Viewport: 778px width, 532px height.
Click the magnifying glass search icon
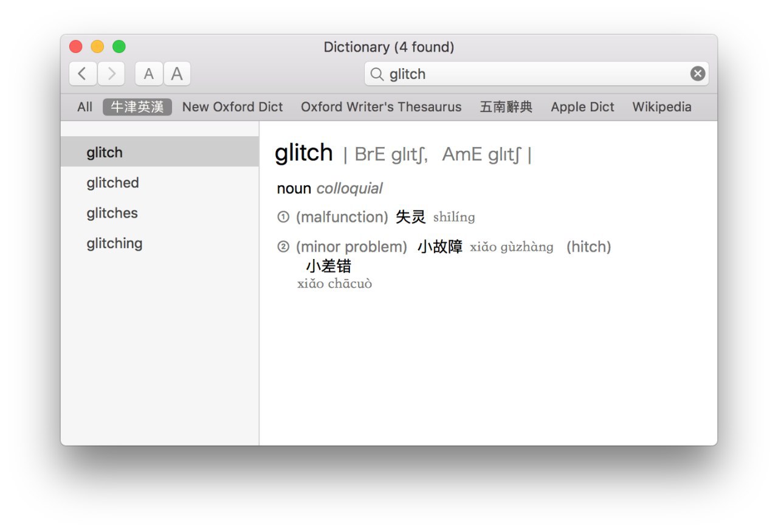377,74
